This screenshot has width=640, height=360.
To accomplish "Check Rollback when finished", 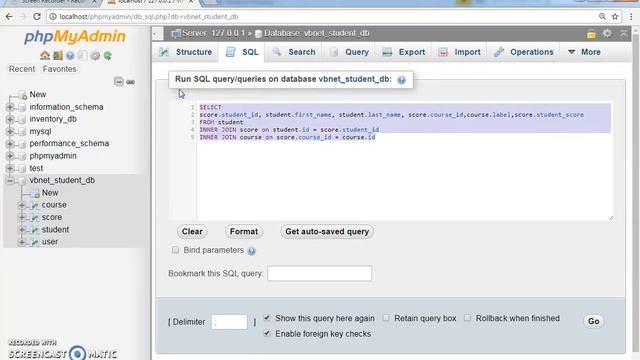I will (467, 318).
